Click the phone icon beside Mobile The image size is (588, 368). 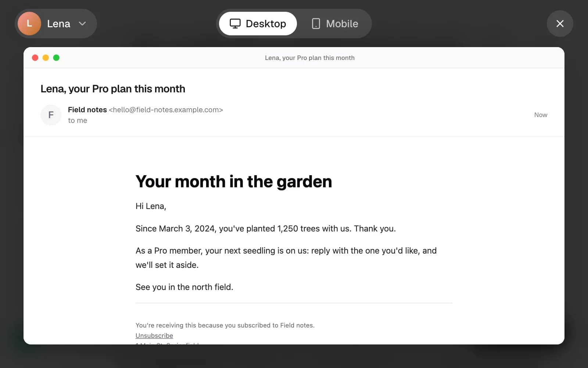pos(316,24)
